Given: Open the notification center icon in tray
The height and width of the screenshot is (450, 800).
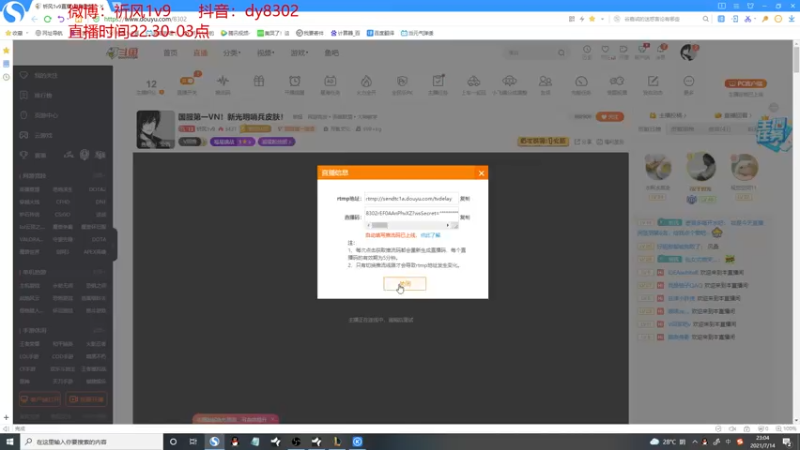Looking at the screenshot, I should click(787, 442).
